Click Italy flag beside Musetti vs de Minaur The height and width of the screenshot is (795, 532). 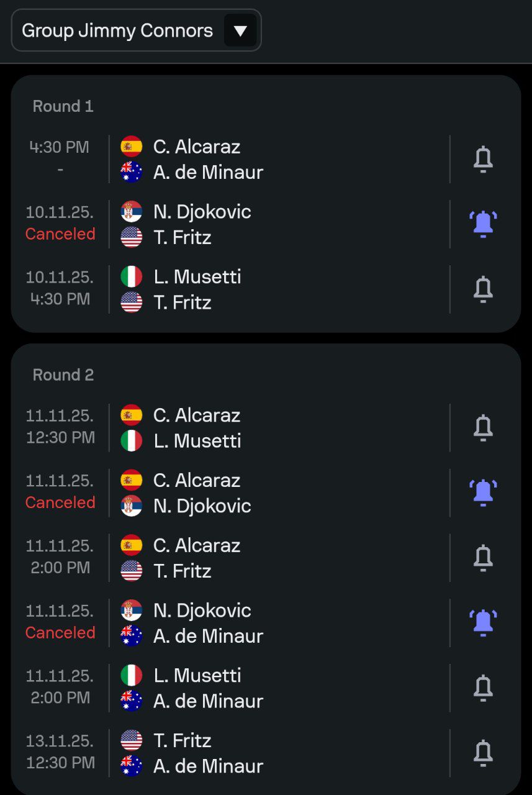(132, 675)
